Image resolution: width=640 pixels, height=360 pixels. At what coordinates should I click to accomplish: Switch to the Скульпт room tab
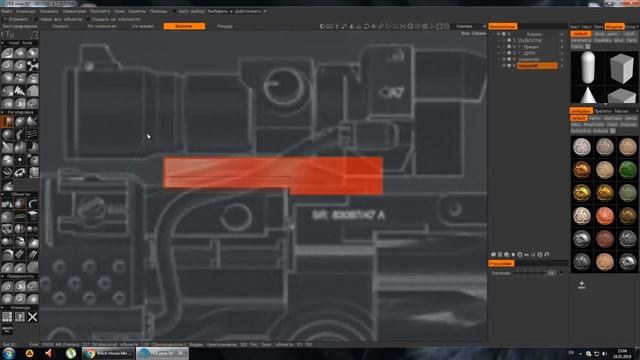point(61,26)
